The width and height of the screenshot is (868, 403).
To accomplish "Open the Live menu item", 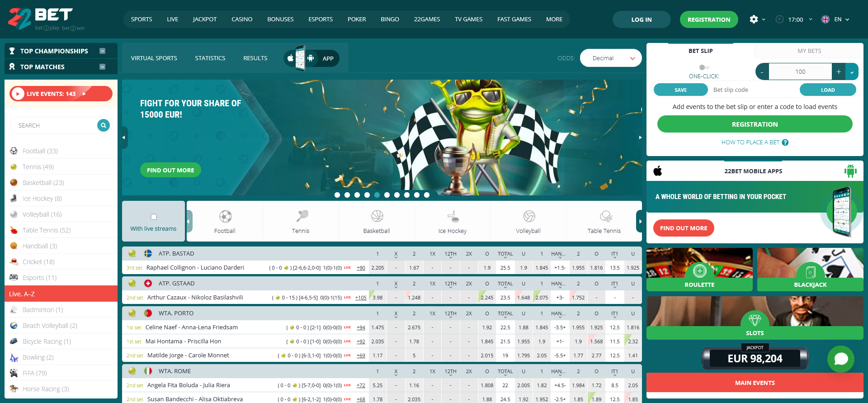I will coord(172,19).
